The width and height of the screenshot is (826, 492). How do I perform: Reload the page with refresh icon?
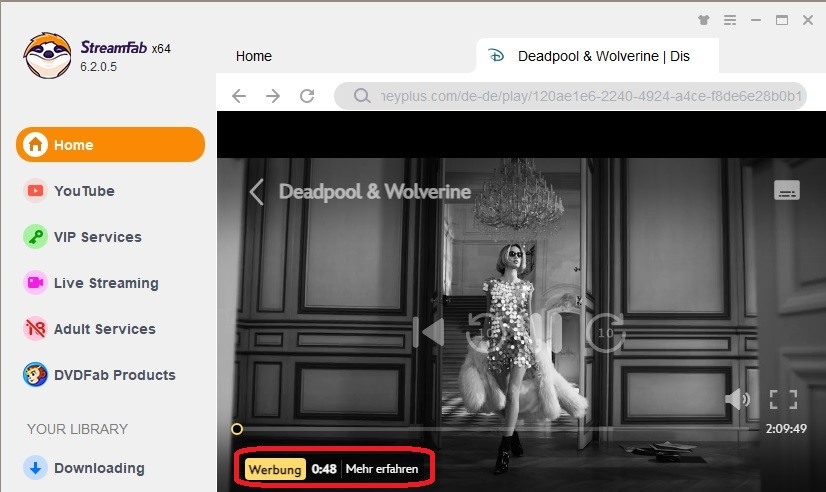pos(307,96)
